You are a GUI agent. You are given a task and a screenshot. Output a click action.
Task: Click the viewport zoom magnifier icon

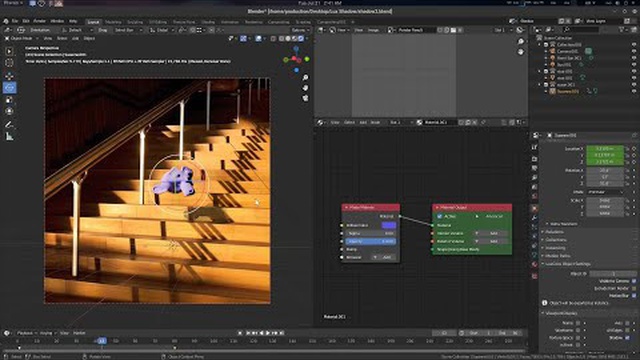pyautogui.click(x=305, y=78)
